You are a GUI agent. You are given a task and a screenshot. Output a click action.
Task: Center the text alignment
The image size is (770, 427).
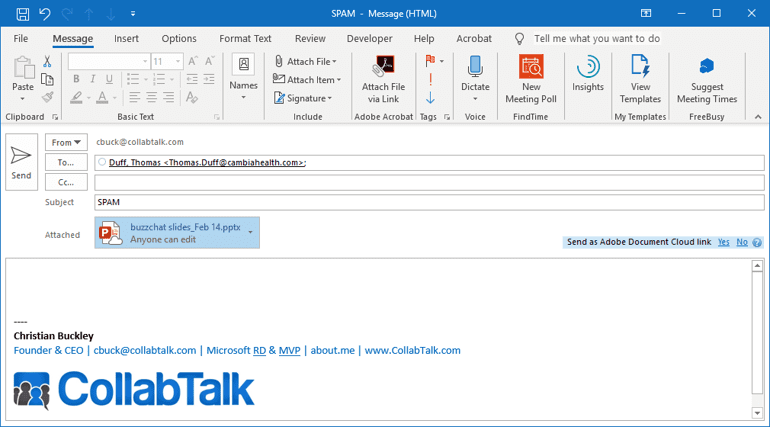click(152, 97)
